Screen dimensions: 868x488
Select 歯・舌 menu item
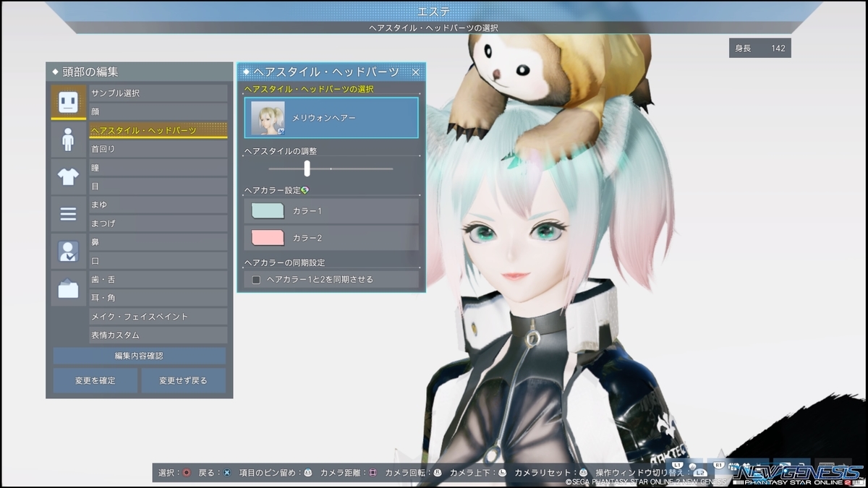pyautogui.click(x=158, y=279)
